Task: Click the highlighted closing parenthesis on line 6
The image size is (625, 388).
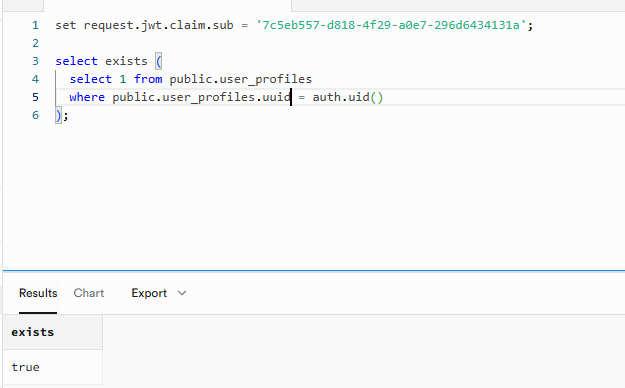Action: pos(59,115)
